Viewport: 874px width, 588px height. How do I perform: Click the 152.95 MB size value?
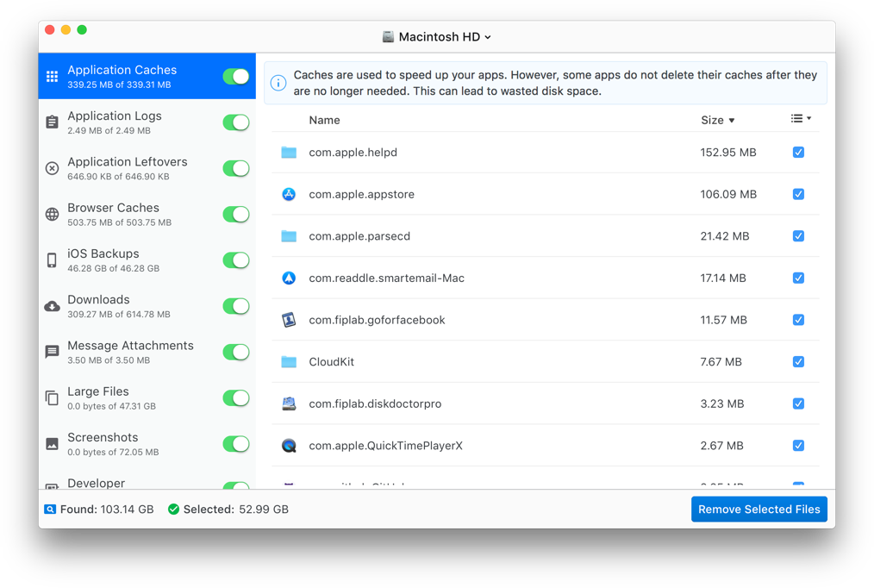728,152
